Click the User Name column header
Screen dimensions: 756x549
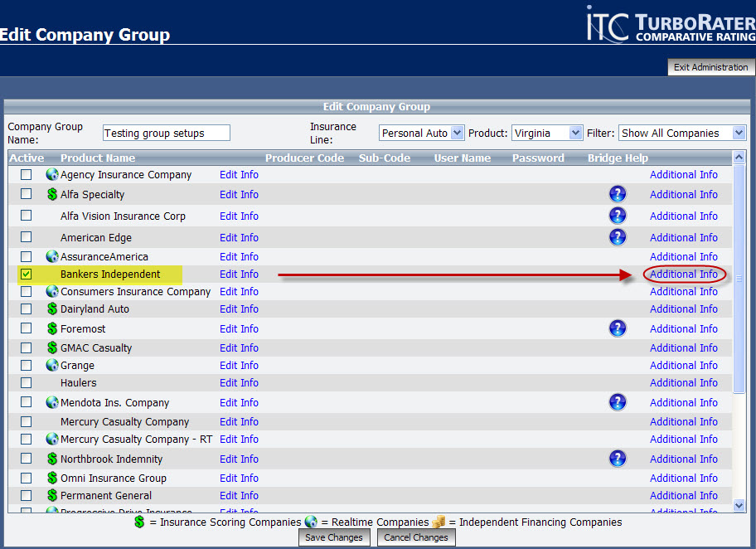tap(463, 158)
